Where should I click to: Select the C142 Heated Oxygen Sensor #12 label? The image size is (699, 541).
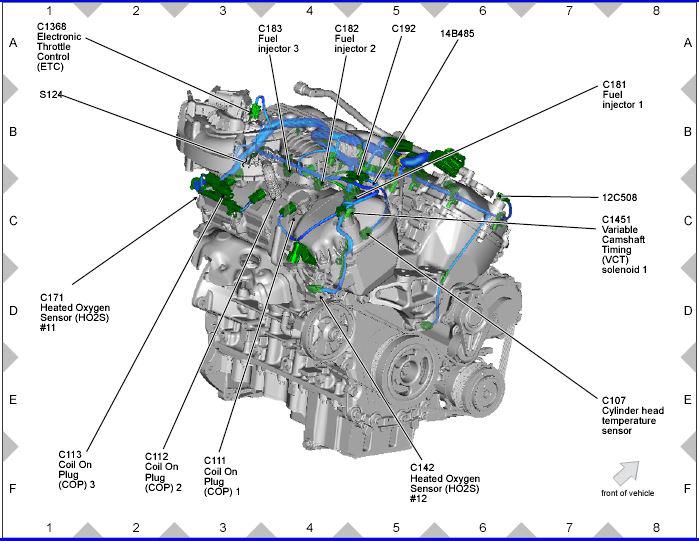coord(444,482)
